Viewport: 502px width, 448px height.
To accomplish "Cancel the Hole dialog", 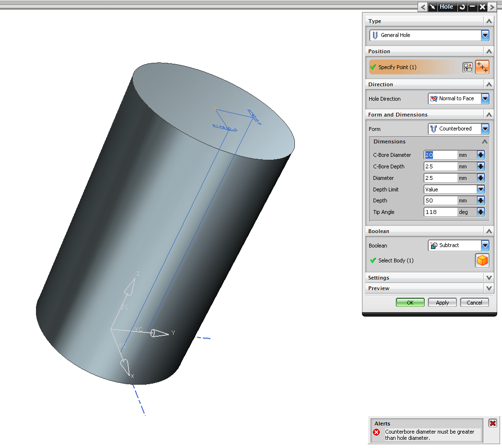I will 474,303.
